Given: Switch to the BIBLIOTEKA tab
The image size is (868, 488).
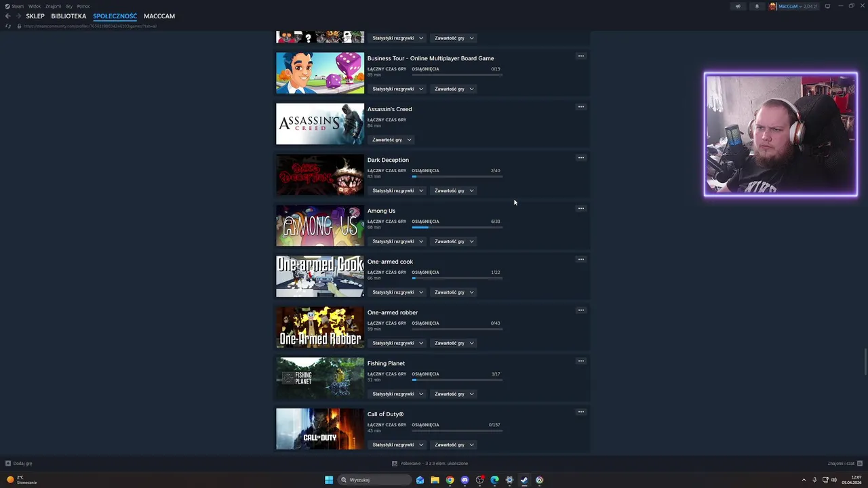Looking at the screenshot, I should pos(68,16).
